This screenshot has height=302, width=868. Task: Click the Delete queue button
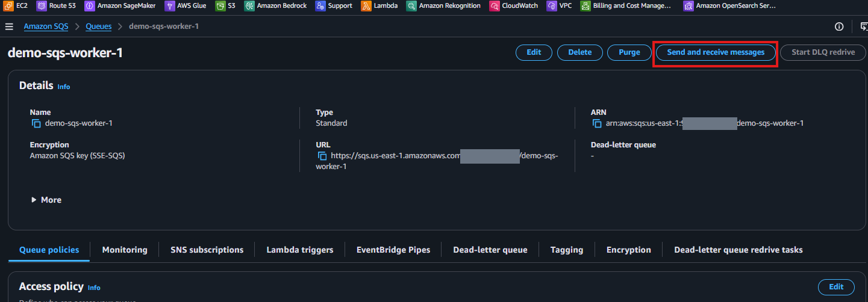(579, 52)
